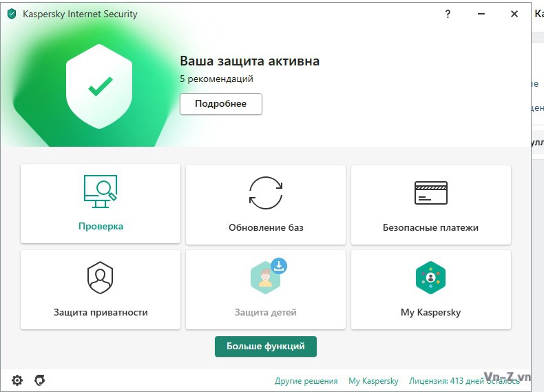Open the My Kaspersky hexagon icon tile
544x392 pixels.
click(430, 278)
